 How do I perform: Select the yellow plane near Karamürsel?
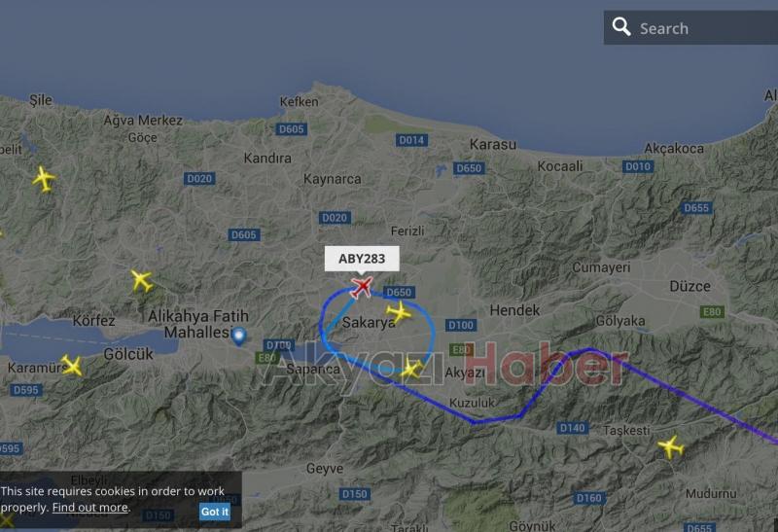(72, 366)
